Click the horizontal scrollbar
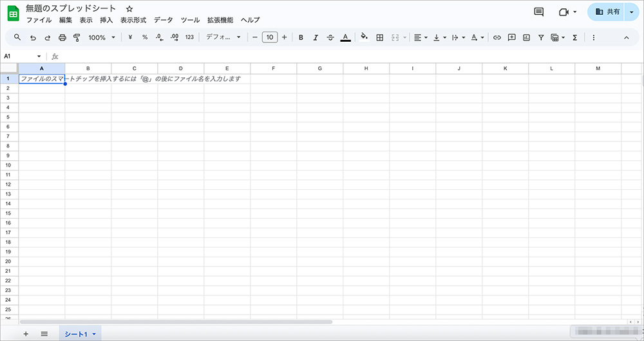The height and width of the screenshot is (341, 644). click(x=176, y=322)
